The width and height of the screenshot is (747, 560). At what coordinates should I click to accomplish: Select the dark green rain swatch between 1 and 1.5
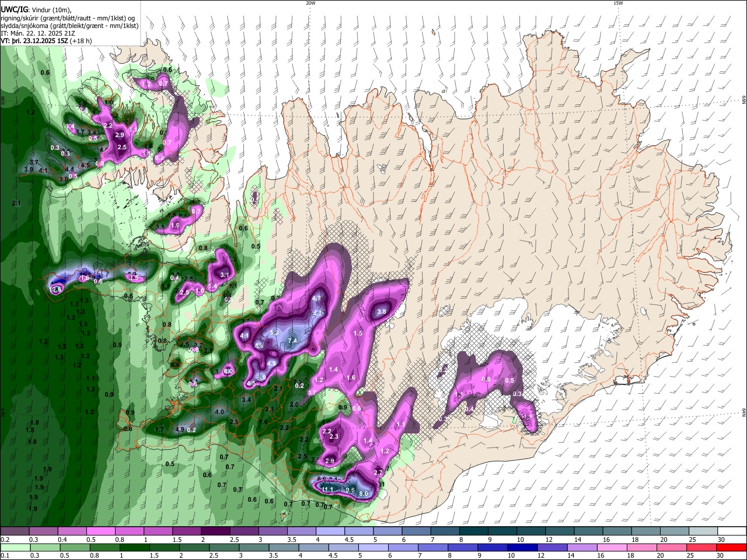click(x=134, y=547)
